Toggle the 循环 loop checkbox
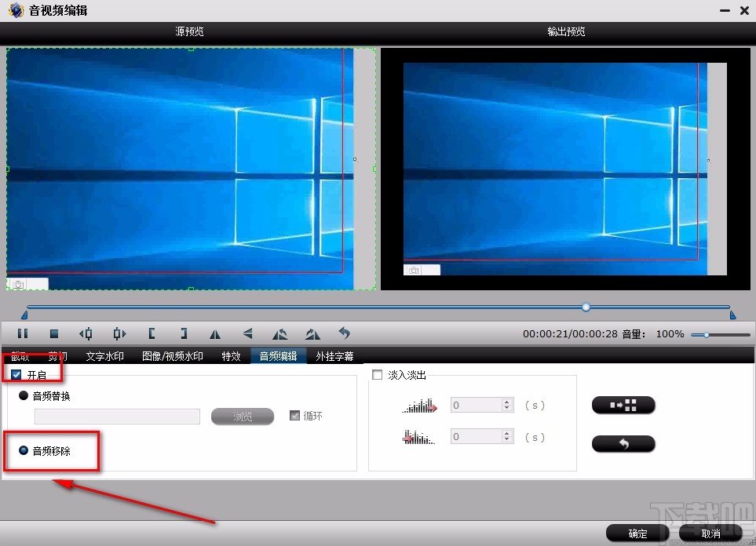Screen dimensions: 756x546 [x=294, y=416]
